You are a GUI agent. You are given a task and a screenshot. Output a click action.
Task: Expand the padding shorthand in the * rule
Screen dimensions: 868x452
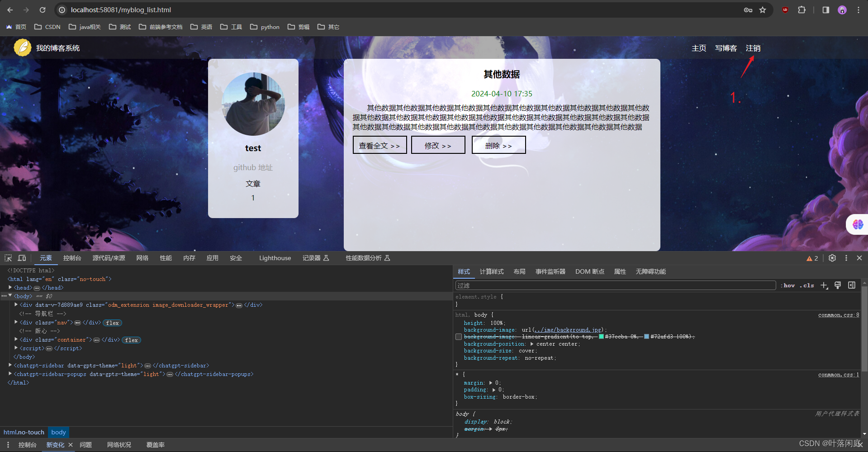pos(494,390)
